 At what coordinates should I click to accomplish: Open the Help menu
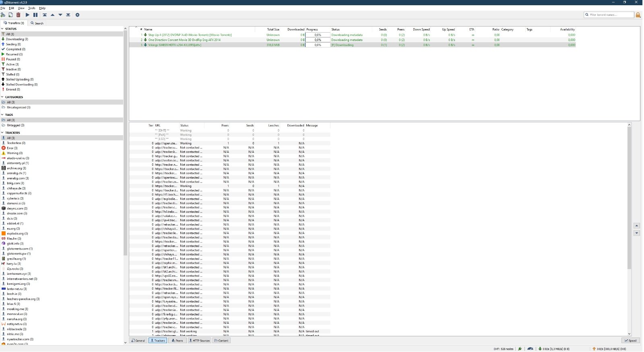click(x=42, y=8)
